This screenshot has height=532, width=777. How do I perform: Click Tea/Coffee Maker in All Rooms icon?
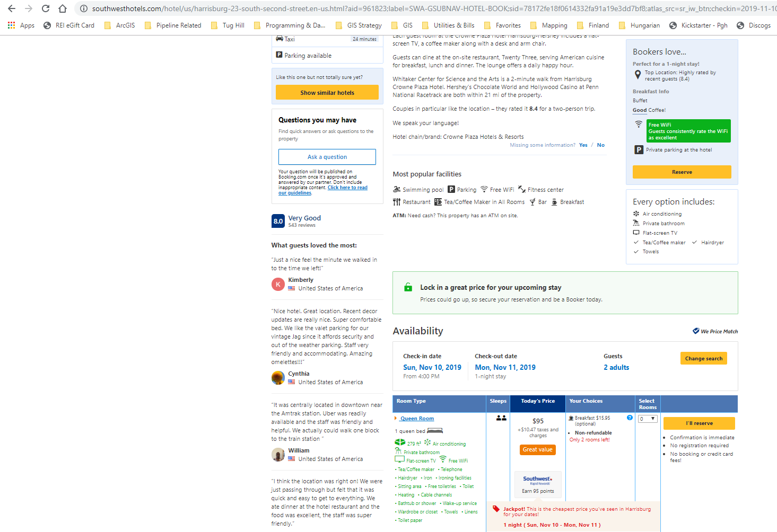coord(438,202)
